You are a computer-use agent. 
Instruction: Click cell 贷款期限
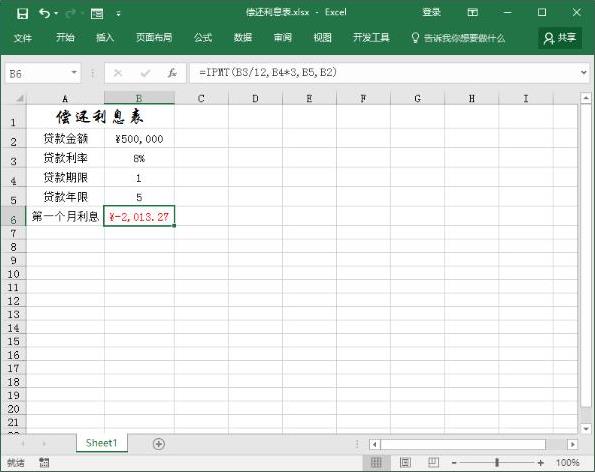click(65, 178)
